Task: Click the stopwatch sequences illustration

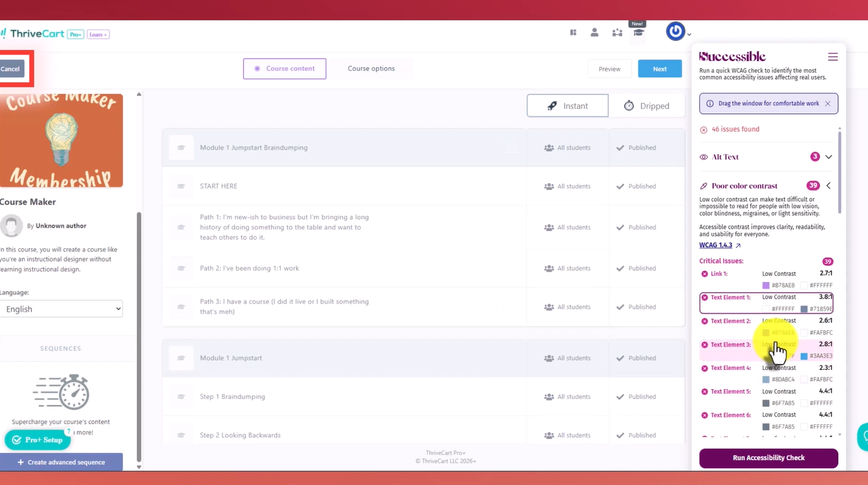Action: (61, 392)
